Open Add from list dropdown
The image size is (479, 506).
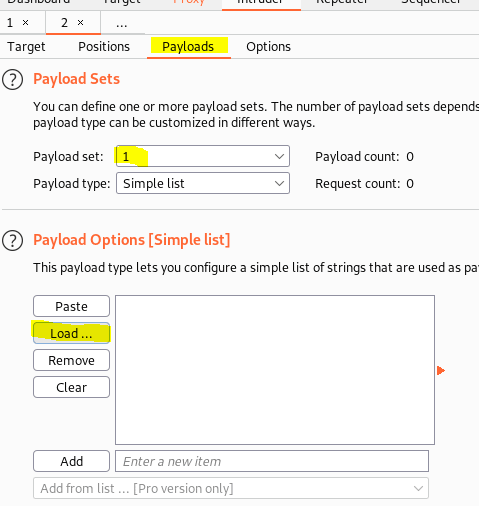click(231, 488)
